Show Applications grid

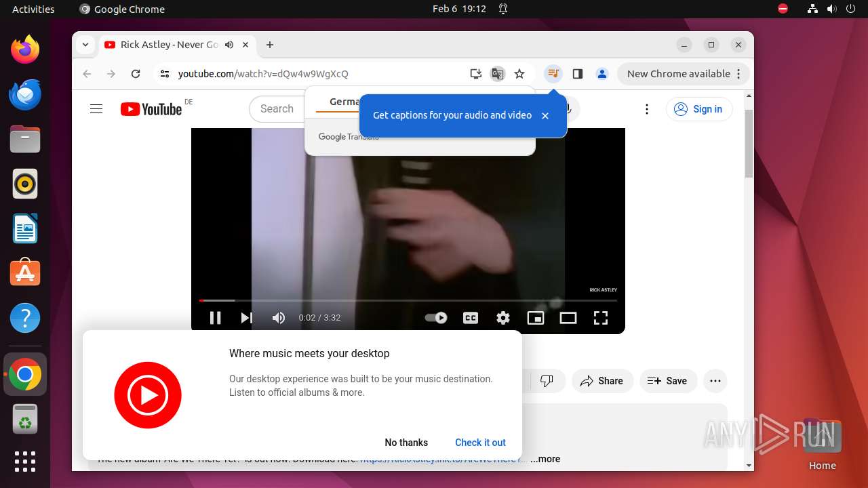click(25, 462)
